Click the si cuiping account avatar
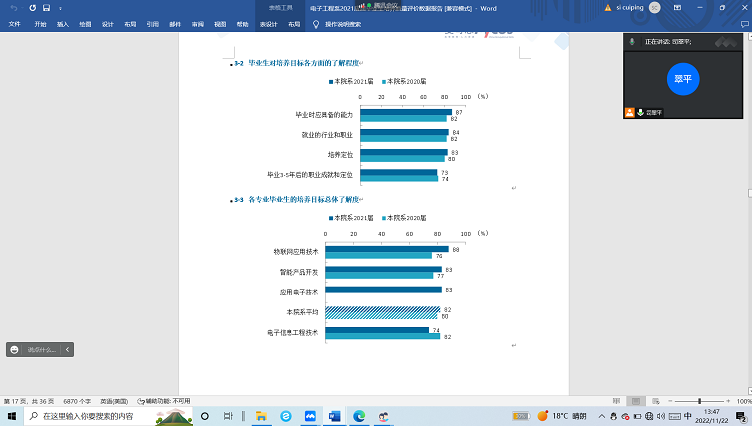Screen dimensions: 752x426 click(x=654, y=7)
